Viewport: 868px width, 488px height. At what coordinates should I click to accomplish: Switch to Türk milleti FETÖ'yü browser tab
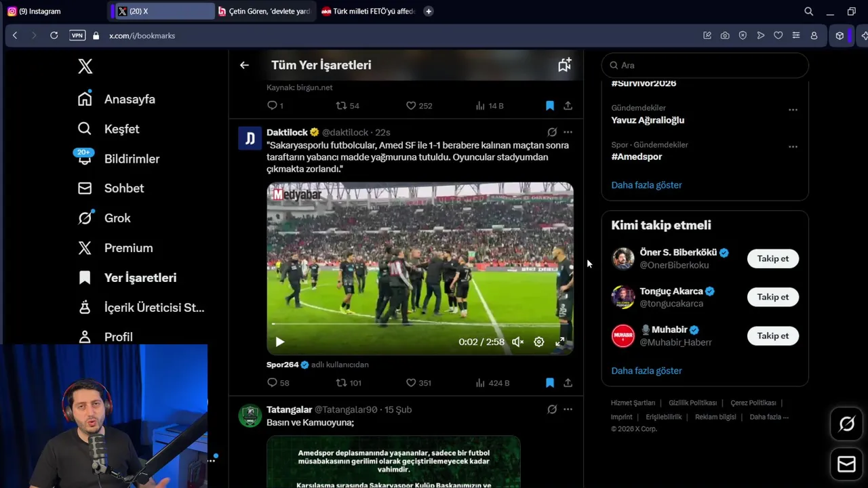[x=368, y=11]
